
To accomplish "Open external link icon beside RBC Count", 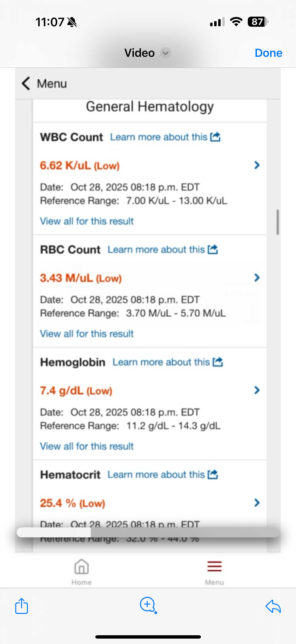I will click(213, 249).
